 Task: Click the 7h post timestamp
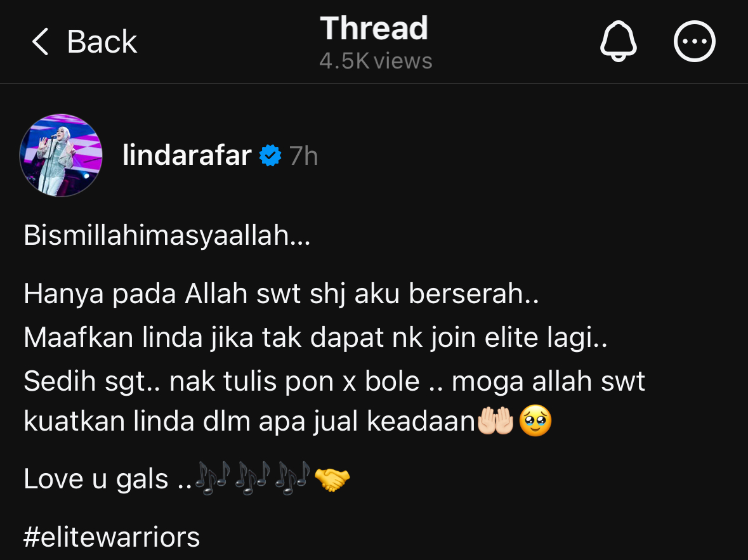point(303,155)
